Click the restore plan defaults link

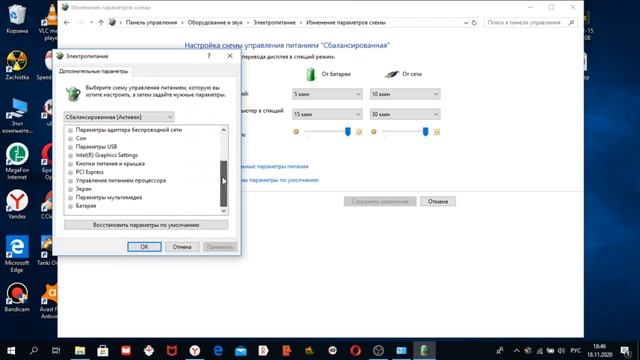280,180
